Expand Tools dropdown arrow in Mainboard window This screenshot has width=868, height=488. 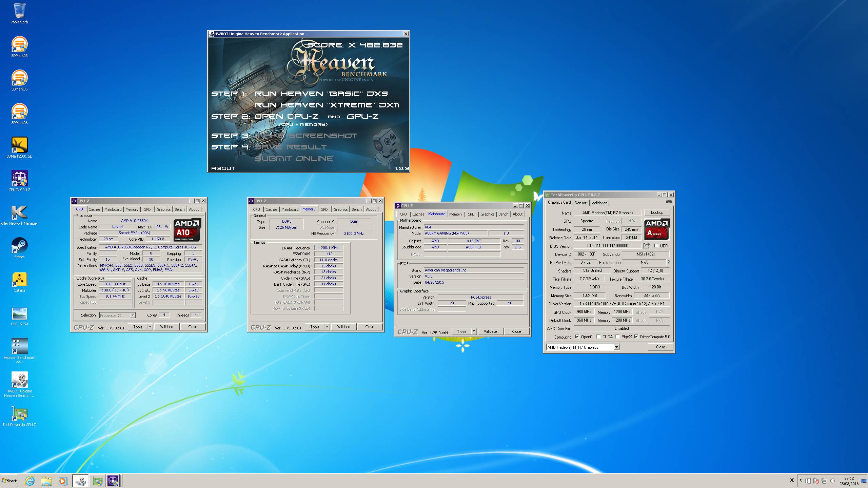point(474,331)
